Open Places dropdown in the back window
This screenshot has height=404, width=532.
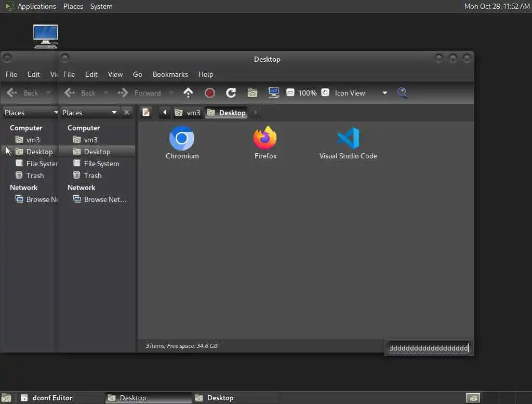pos(31,113)
